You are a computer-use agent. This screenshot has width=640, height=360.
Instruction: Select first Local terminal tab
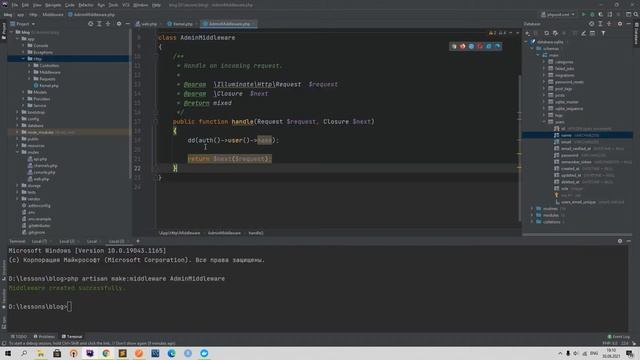point(39,241)
